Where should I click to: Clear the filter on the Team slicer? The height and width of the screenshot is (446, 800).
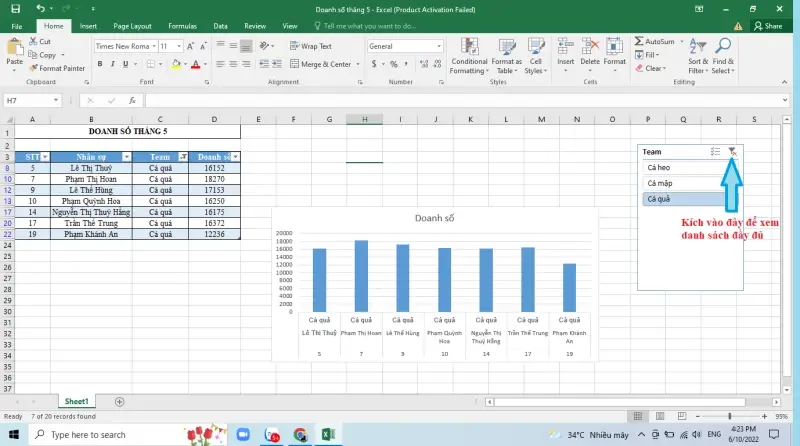pyautogui.click(x=732, y=152)
